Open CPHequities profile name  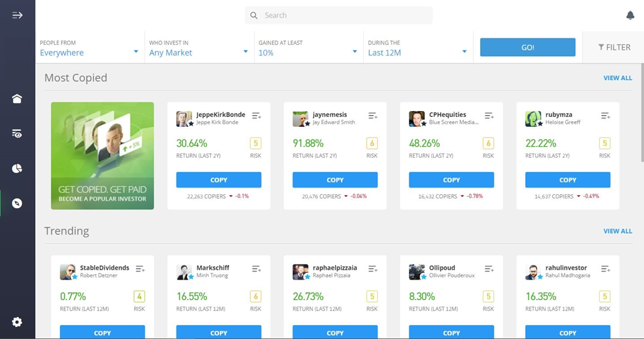pyautogui.click(x=448, y=114)
